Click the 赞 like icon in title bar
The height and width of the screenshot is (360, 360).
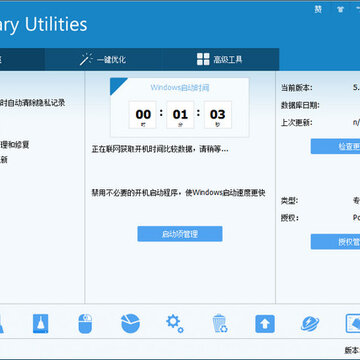point(318,10)
